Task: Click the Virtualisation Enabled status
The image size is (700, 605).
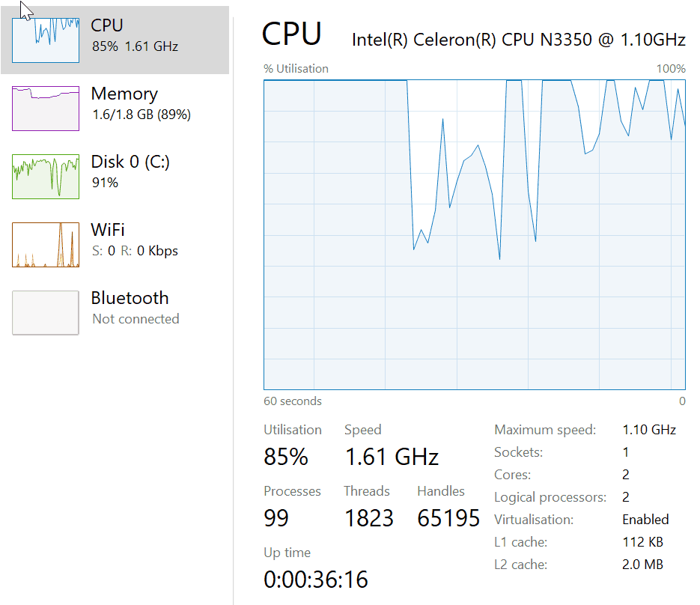Action: [645, 520]
